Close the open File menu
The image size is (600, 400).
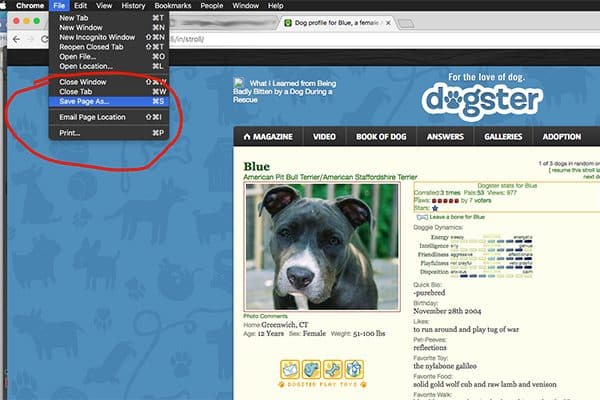pyautogui.click(x=59, y=5)
